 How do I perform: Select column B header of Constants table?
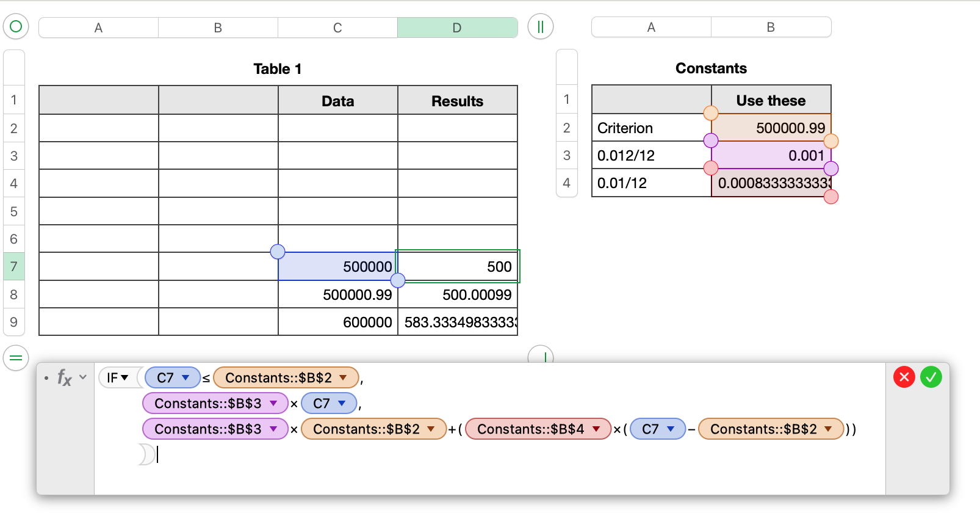(x=771, y=27)
